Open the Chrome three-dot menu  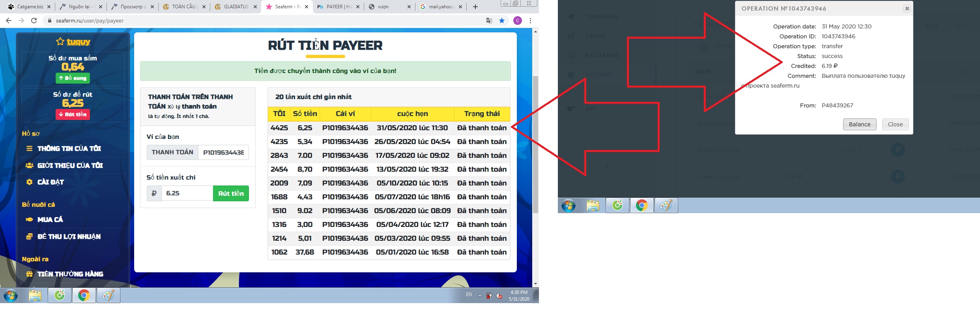pos(530,21)
